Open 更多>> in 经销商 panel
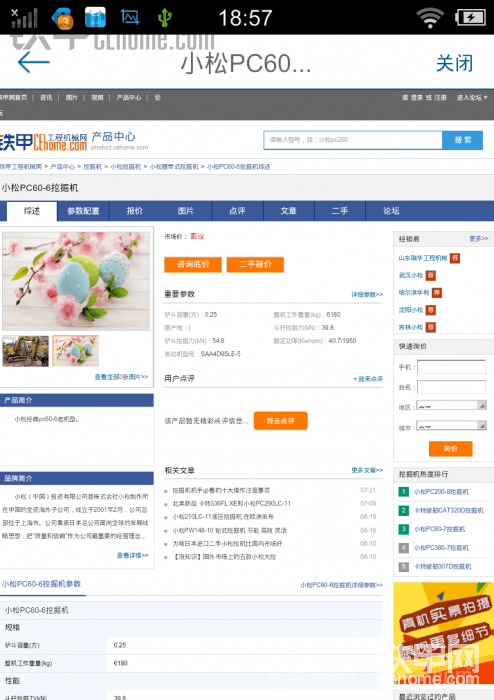This screenshot has width=494, height=700. click(x=479, y=238)
